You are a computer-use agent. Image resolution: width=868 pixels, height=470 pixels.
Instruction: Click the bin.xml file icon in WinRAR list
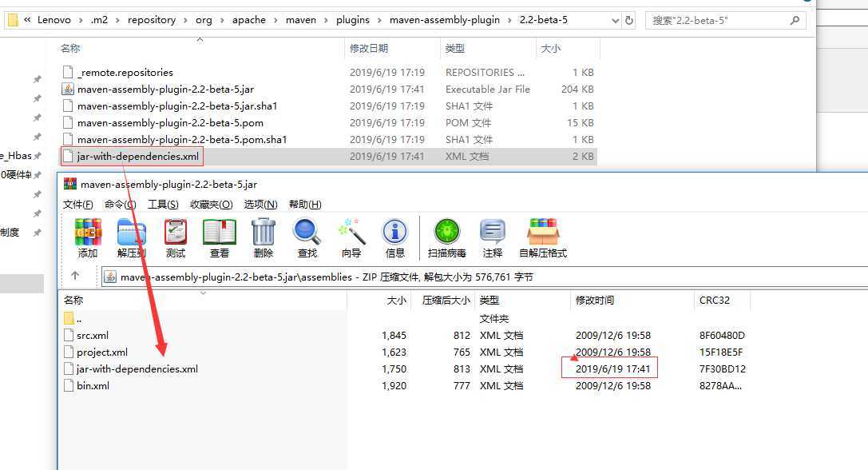pyautogui.click(x=69, y=386)
